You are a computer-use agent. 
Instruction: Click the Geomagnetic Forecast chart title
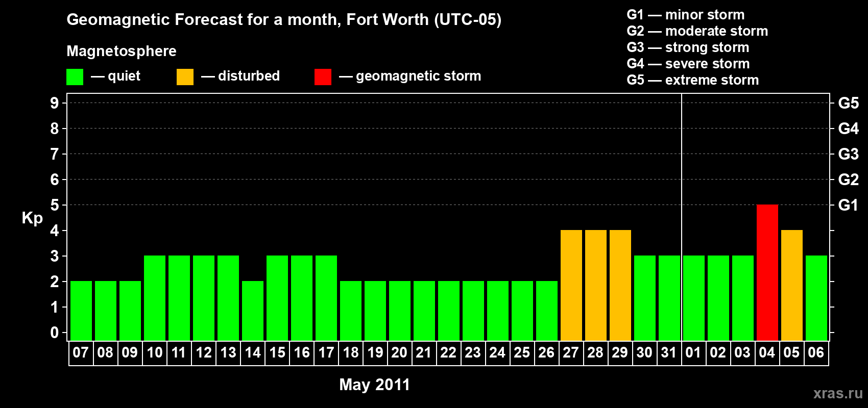284,20
